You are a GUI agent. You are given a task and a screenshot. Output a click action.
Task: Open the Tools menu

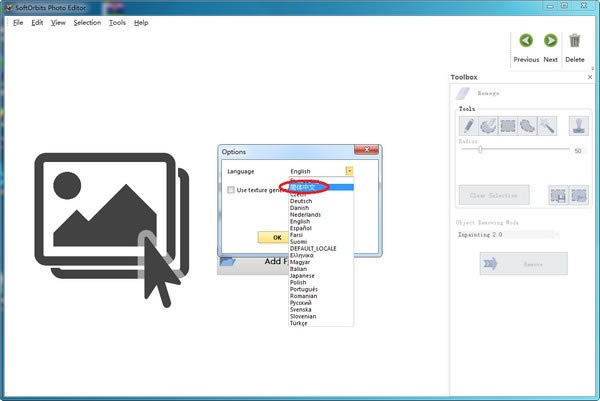117,22
